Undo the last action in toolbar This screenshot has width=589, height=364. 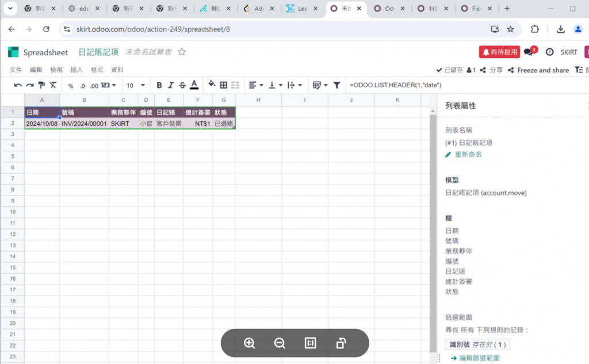click(17, 85)
